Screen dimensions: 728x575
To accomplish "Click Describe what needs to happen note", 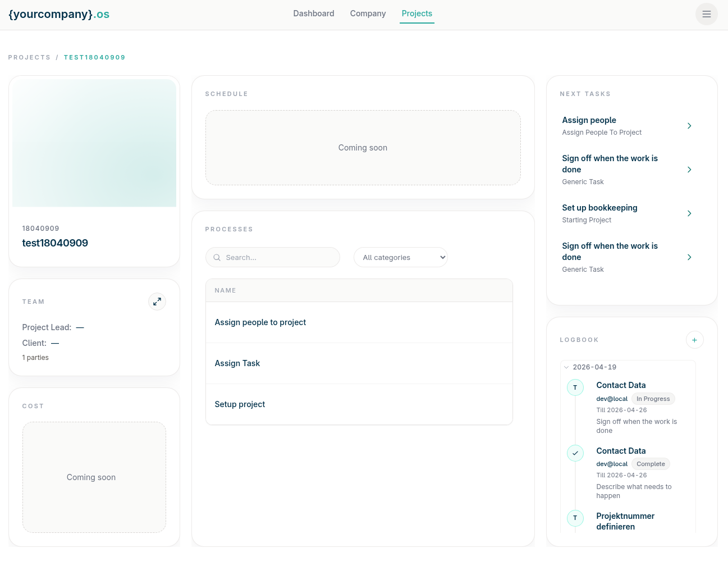I will (634, 491).
